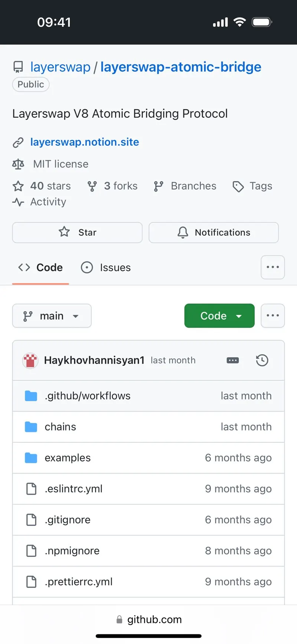Click the .gitignore file icon
Image resolution: width=297 pixels, height=644 pixels.
(32, 520)
